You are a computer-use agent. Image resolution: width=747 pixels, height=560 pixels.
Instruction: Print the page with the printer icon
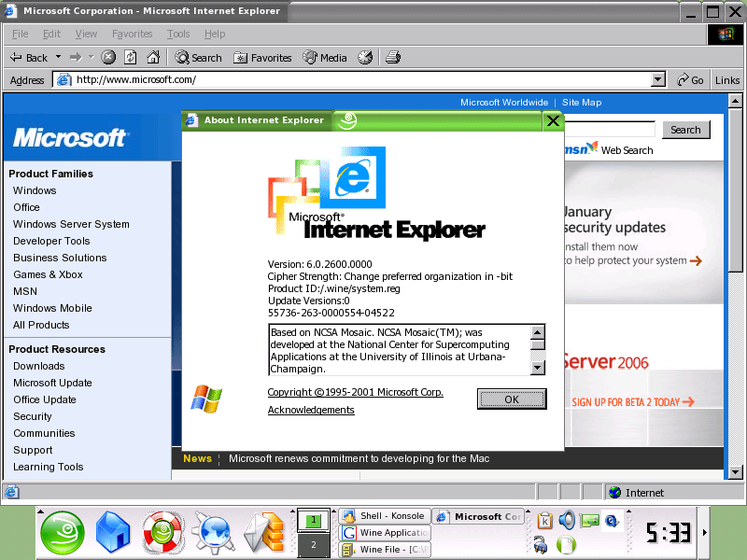pyautogui.click(x=393, y=58)
